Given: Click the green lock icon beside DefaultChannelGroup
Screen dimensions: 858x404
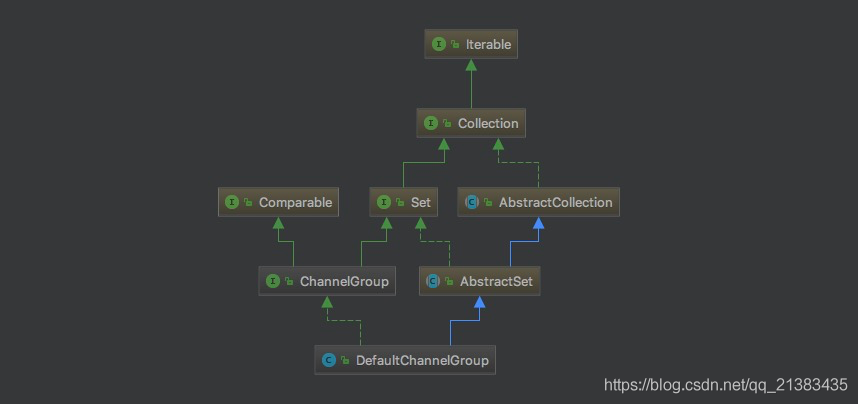Looking at the screenshot, I should (345, 360).
